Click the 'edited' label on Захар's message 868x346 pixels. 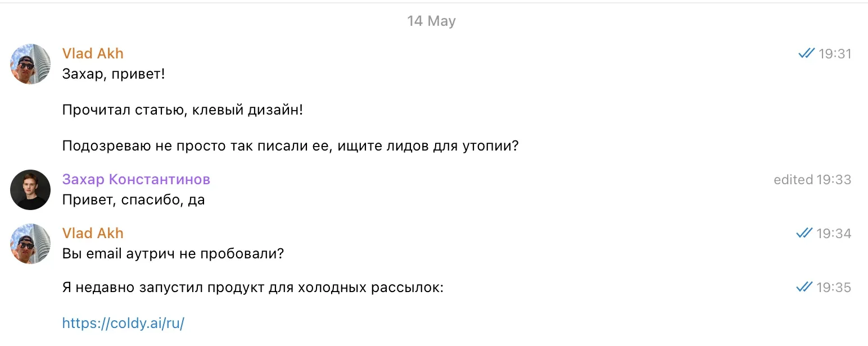coord(793,180)
